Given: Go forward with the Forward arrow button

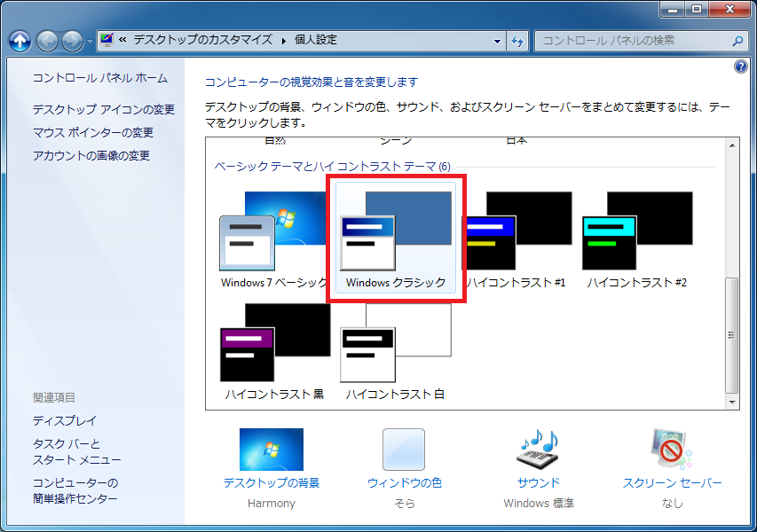Looking at the screenshot, I should pos(73,41).
